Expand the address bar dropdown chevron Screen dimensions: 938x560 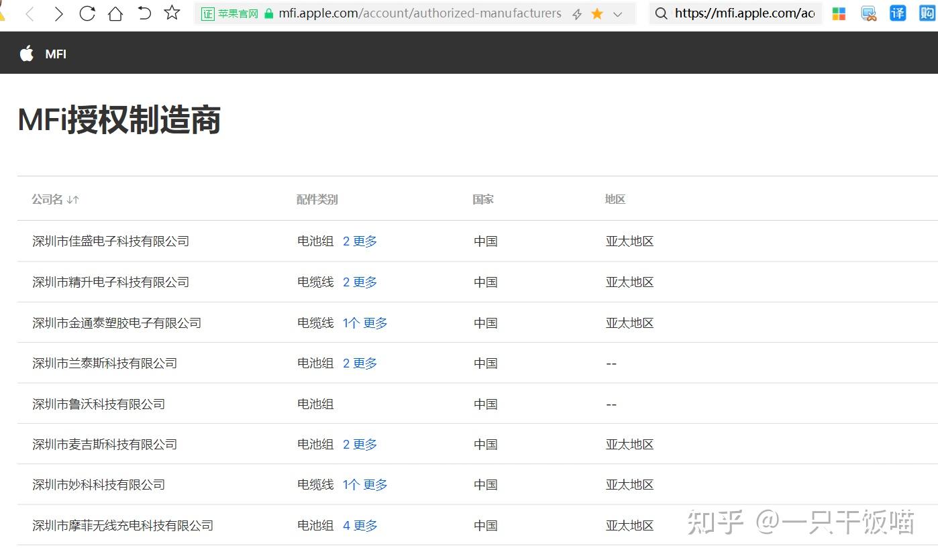point(618,14)
